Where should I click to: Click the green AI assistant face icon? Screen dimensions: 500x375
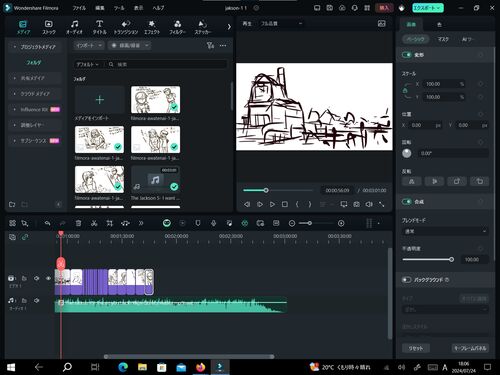coord(167,223)
